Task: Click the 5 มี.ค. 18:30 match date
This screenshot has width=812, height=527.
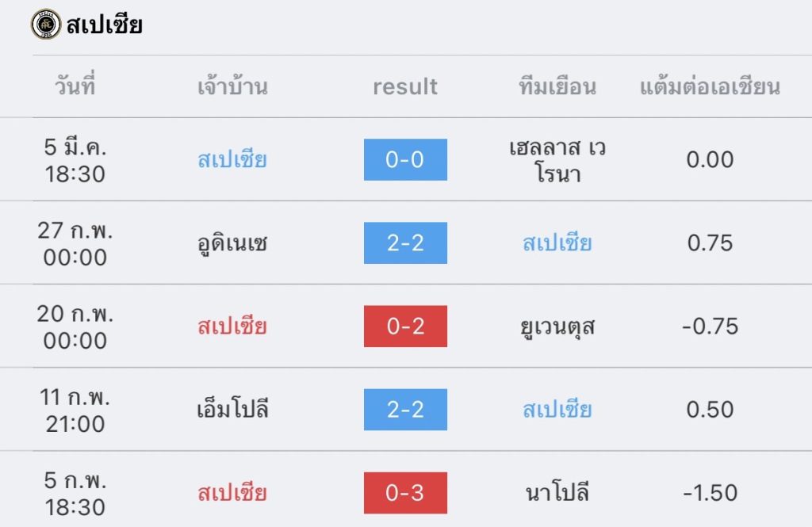Action: (x=75, y=159)
